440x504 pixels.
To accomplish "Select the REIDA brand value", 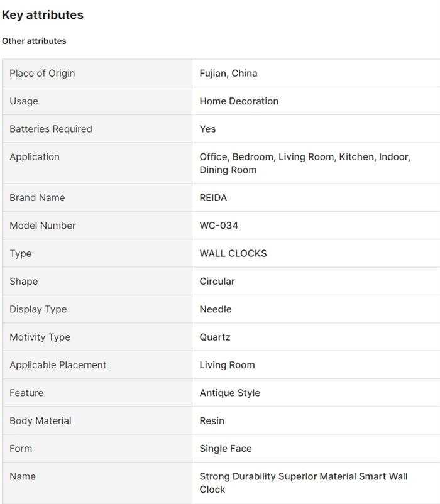I will 213,197.
